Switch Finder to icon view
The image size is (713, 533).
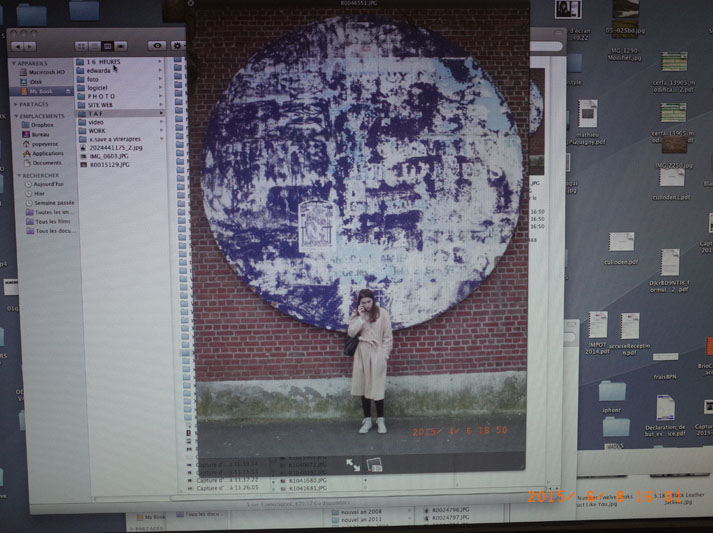tap(81, 46)
